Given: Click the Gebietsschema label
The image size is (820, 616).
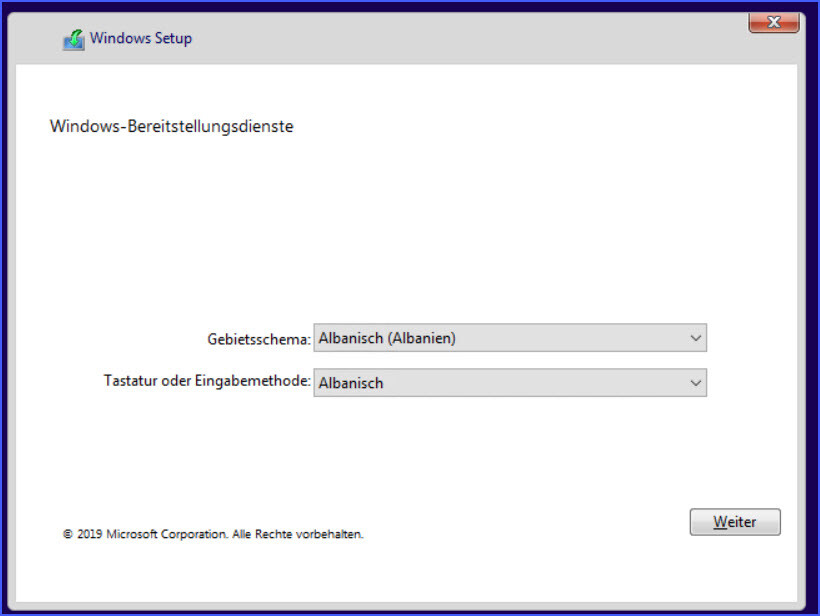Looking at the screenshot, I should coord(259,339).
